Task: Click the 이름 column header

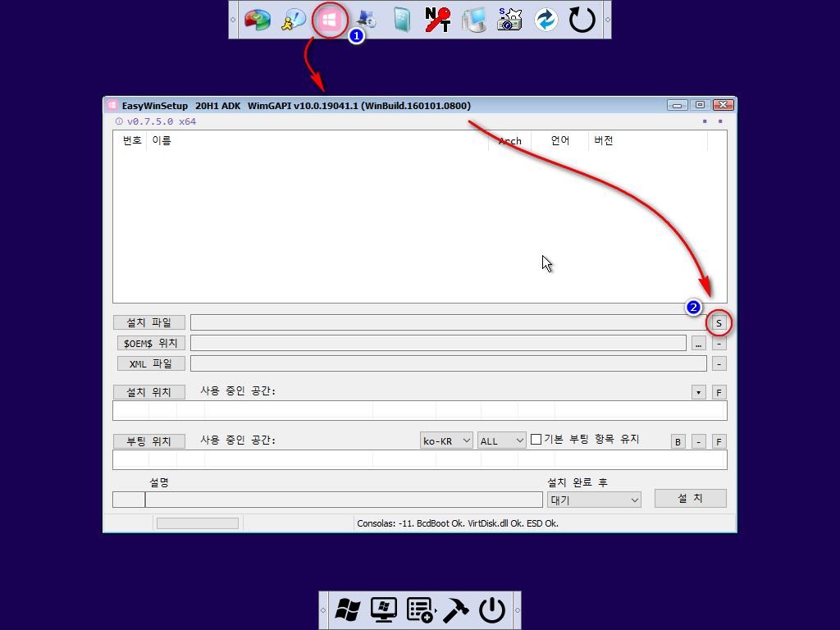Action: 317,140
